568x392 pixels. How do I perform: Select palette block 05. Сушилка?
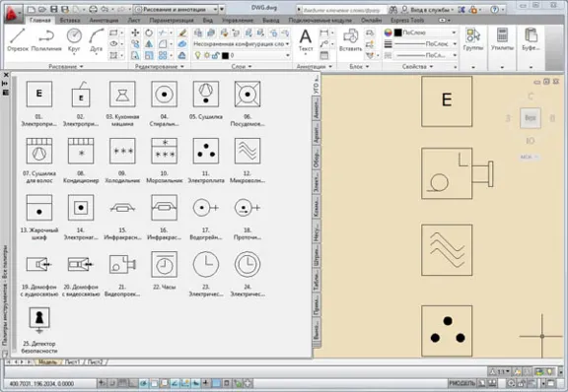(x=206, y=100)
